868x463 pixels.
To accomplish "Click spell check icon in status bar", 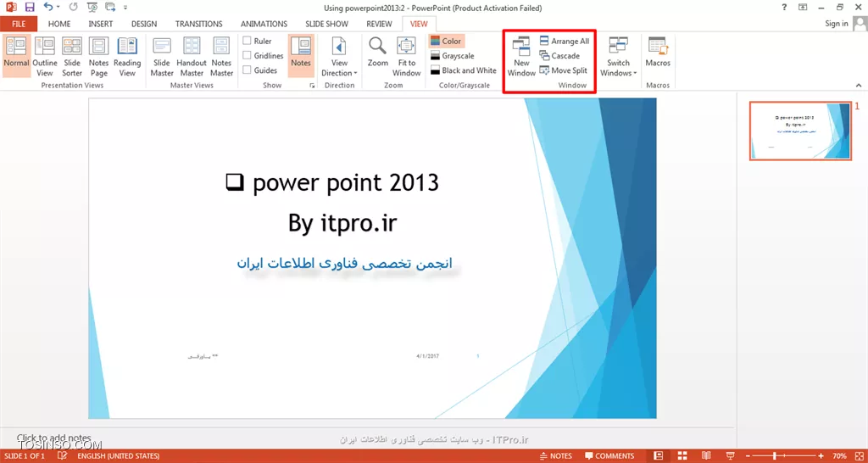I will 63,456.
